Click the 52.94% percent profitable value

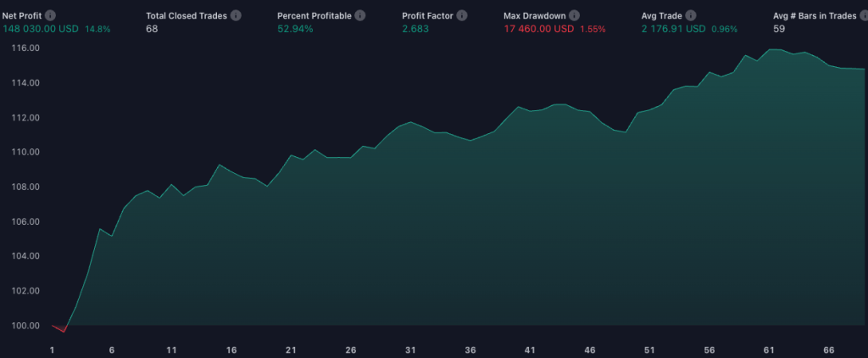(x=295, y=29)
